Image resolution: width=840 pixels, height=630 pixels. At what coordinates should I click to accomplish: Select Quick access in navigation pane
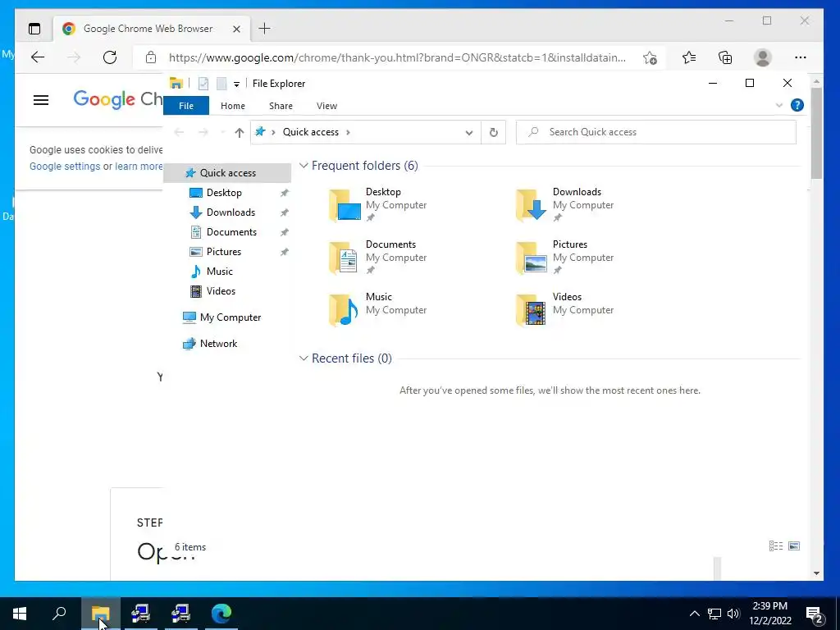(x=227, y=173)
